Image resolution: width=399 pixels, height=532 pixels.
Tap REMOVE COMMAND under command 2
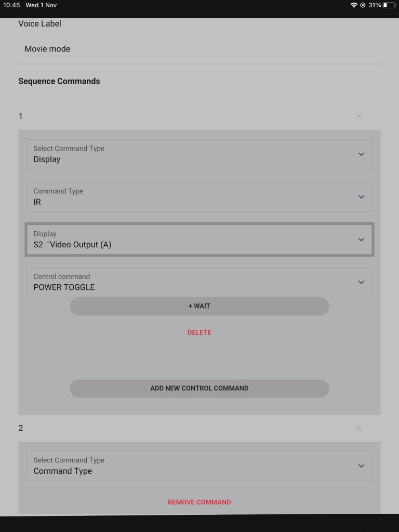(x=199, y=502)
